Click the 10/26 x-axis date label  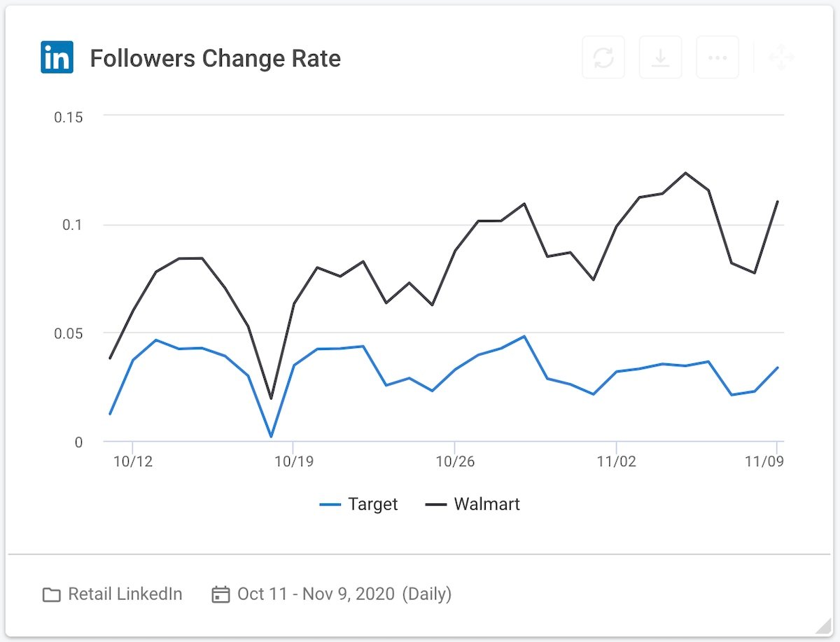point(455,462)
